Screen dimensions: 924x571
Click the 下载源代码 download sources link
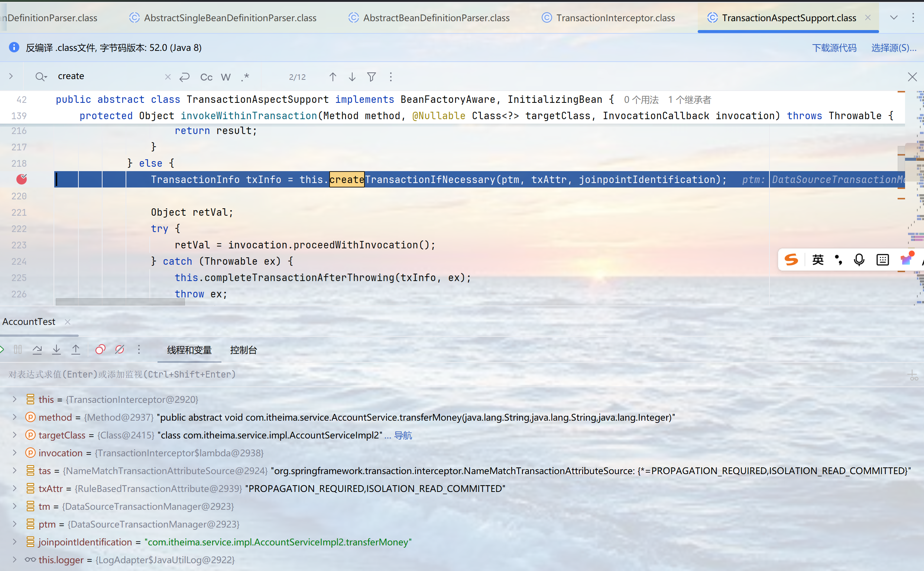click(834, 48)
